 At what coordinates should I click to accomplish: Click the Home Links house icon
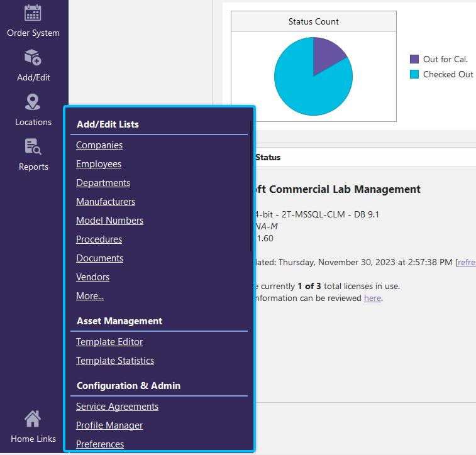33,419
